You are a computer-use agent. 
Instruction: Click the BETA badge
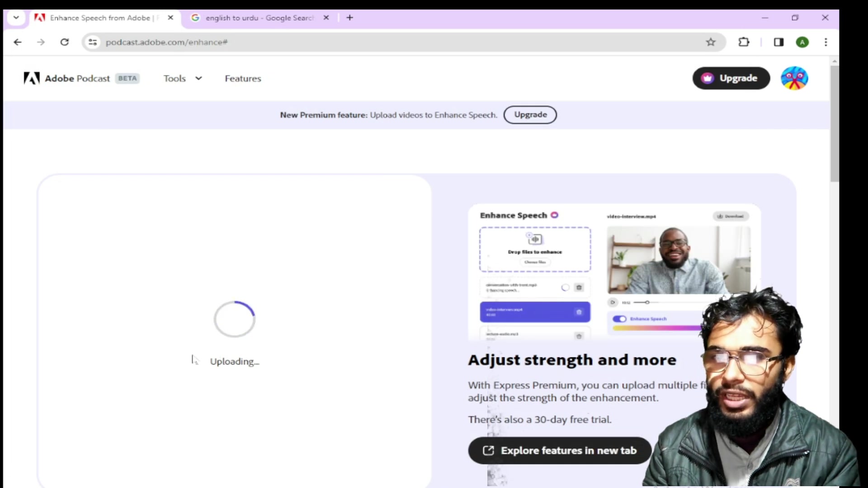tap(127, 78)
